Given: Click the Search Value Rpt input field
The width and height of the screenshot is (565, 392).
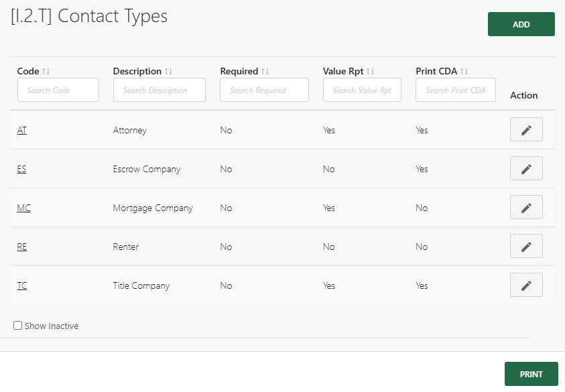Looking at the screenshot, I should coord(362,89).
